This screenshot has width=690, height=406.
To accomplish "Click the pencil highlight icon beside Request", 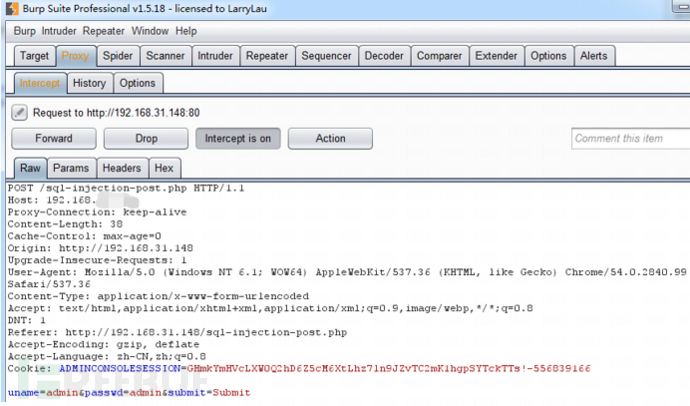I will point(19,113).
